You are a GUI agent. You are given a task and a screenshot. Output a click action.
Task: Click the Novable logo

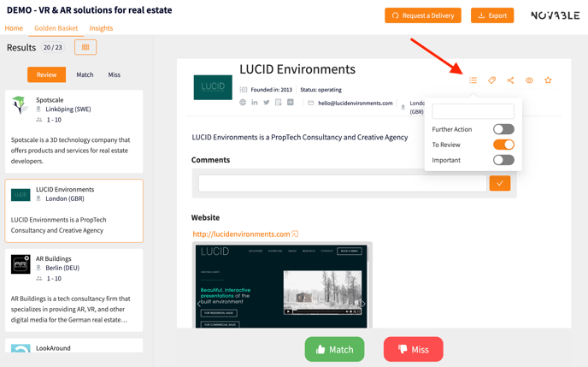coord(556,15)
